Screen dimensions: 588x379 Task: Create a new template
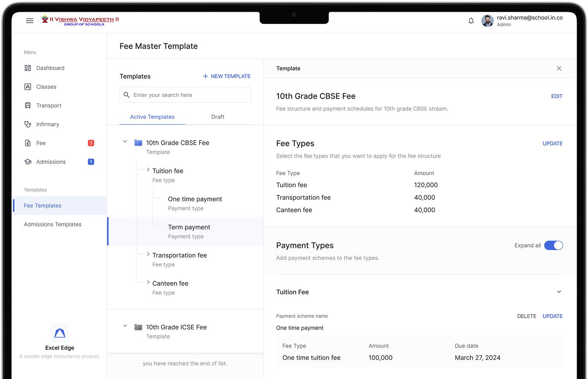(x=227, y=76)
